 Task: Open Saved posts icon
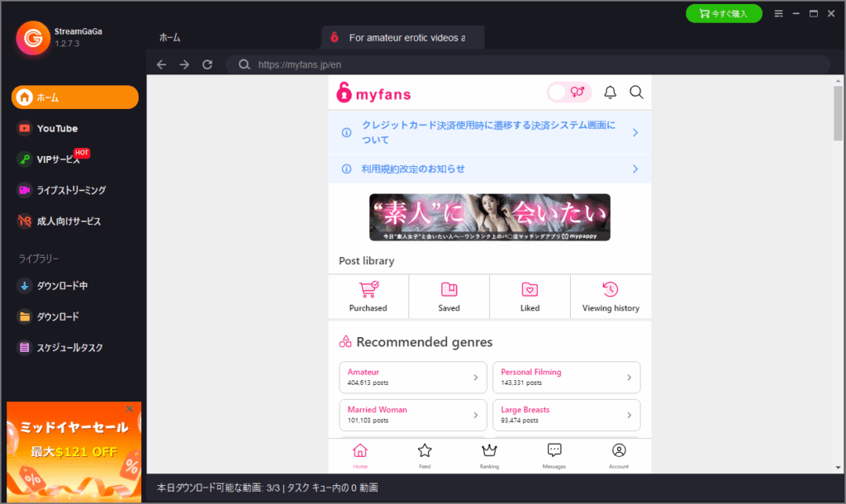[x=449, y=289]
